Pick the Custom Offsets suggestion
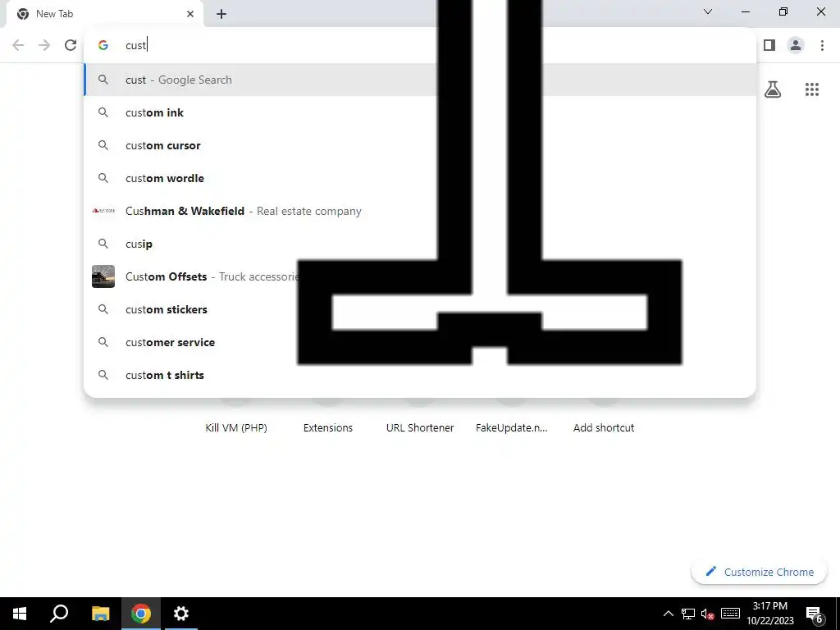The height and width of the screenshot is (630, 840). 420,276
